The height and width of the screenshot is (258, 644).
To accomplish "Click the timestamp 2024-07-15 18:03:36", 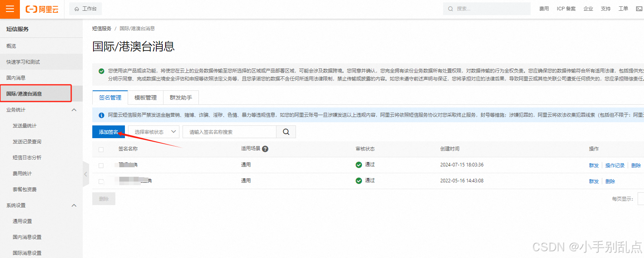I will coord(462,165).
